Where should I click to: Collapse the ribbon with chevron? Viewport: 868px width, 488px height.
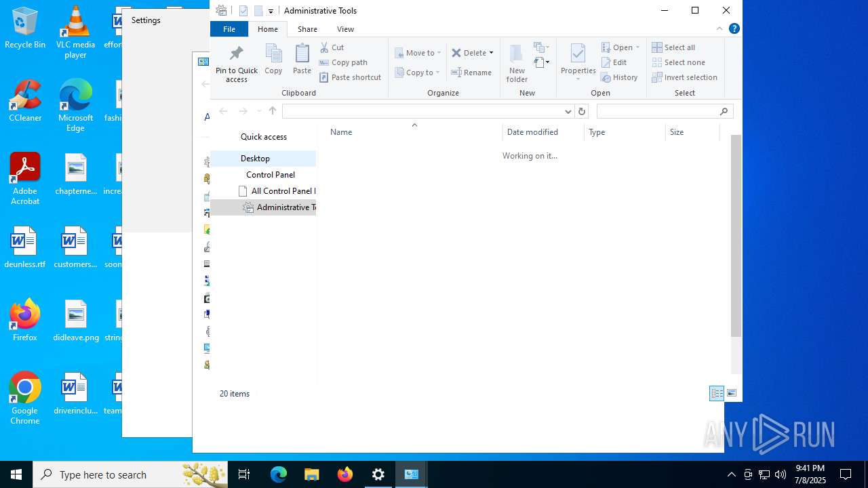pos(719,28)
